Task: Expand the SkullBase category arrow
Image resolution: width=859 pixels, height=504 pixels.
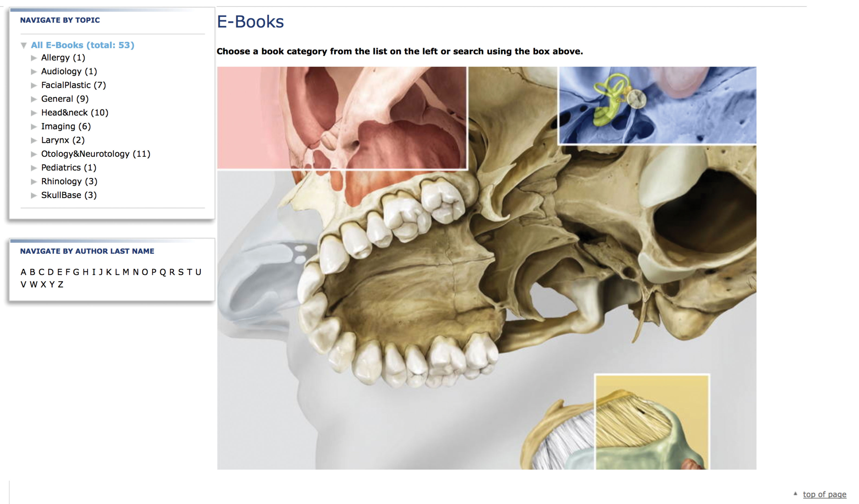Action: pos(34,195)
